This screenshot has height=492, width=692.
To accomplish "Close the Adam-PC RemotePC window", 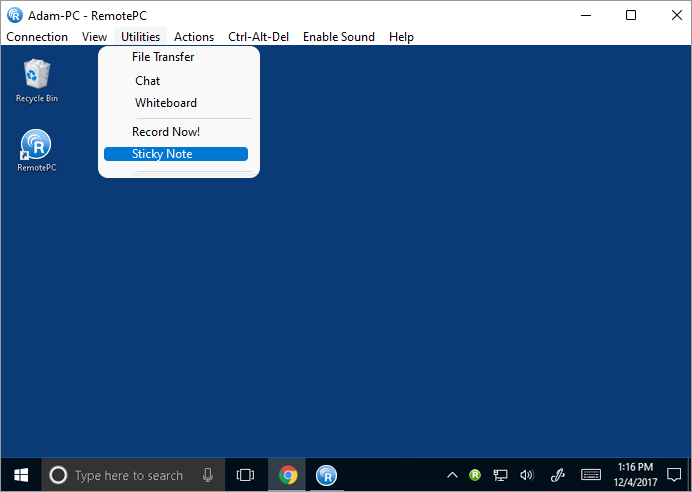I will [x=677, y=15].
